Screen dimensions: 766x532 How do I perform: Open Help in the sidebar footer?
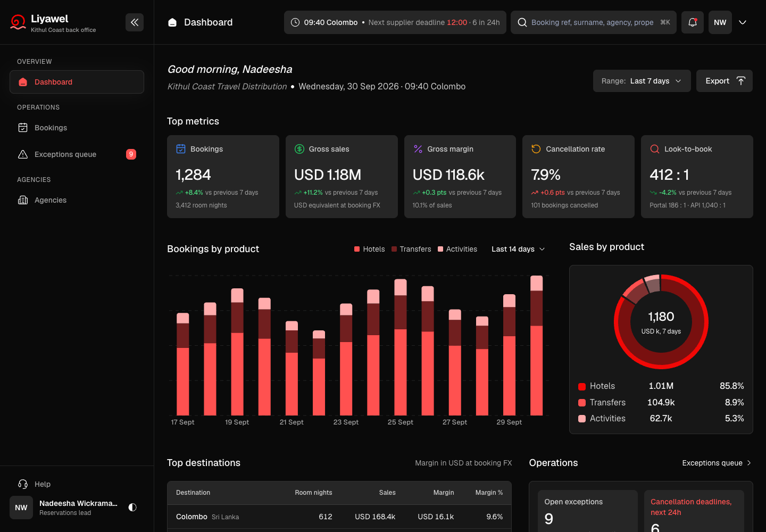point(77,484)
